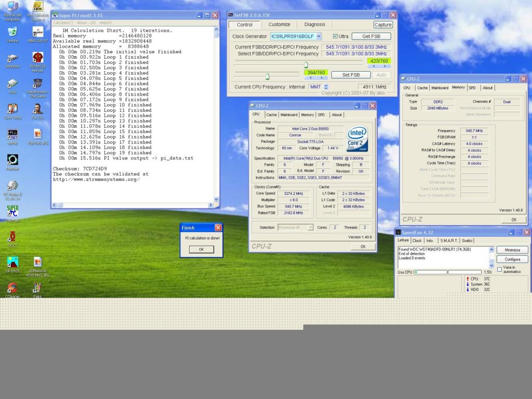Image resolution: width=532 pixels, height=399 pixels.
Task: Open the ORTHOS desktop icon
Action: pos(12,264)
